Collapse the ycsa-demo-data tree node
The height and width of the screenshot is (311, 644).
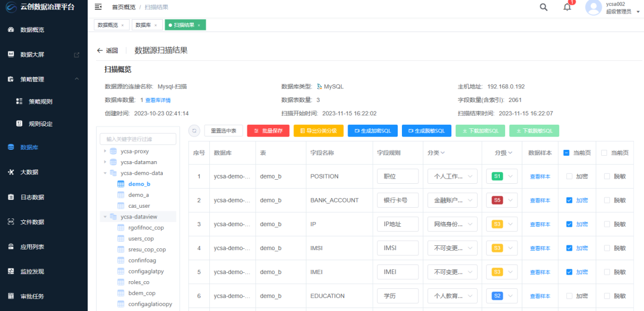point(105,173)
